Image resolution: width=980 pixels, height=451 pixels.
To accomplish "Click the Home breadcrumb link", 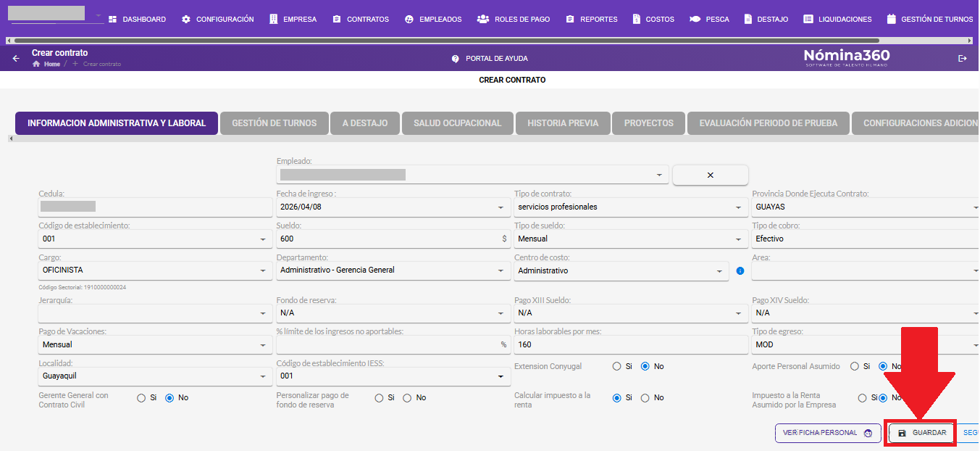I will tap(51, 64).
